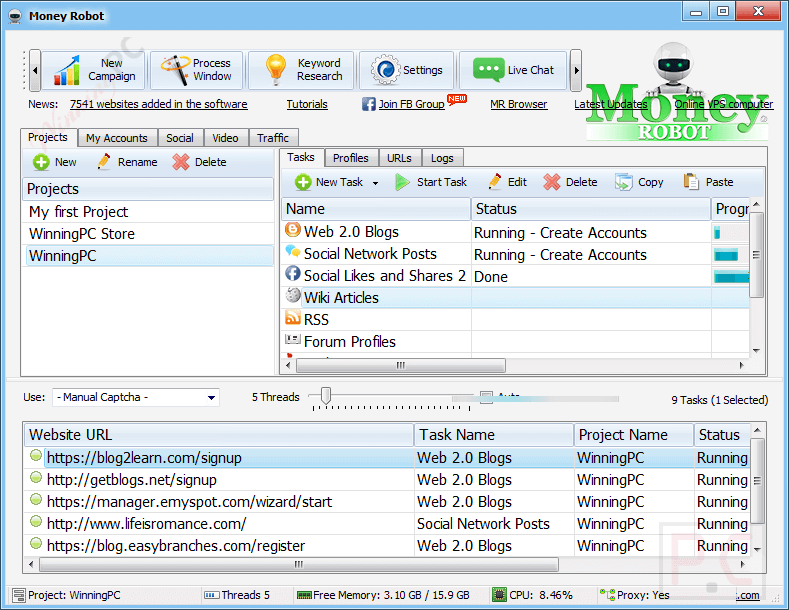This screenshot has height=610, width=789.
Task: Open the Tutorials link
Action: click(307, 104)
